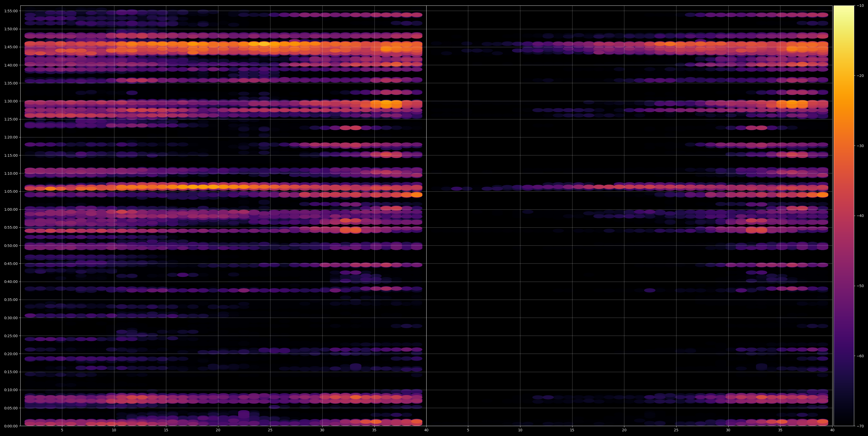
Task: Click the 1:55:00 y-axis tick label
Action: (11, 11)
